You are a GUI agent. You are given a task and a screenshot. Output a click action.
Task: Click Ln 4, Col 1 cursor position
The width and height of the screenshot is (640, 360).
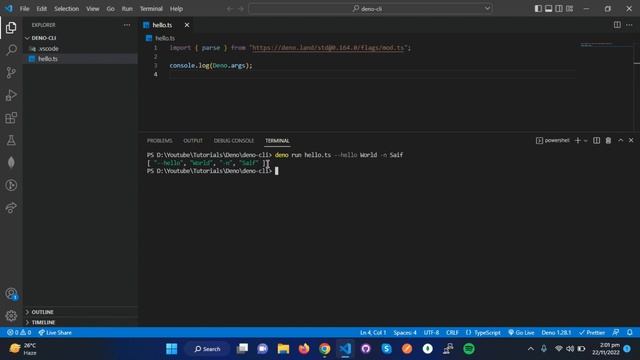pyautogui.click(x=373, y=333)
